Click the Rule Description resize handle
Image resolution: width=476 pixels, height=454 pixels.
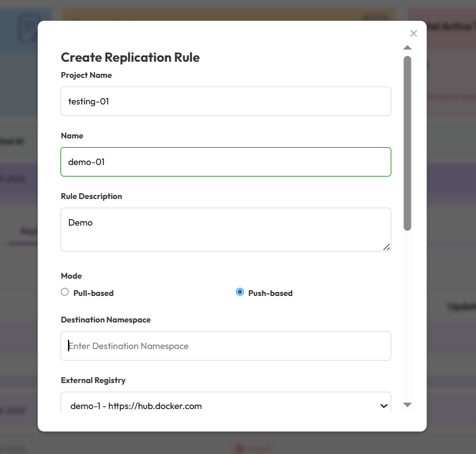[386, 247]
